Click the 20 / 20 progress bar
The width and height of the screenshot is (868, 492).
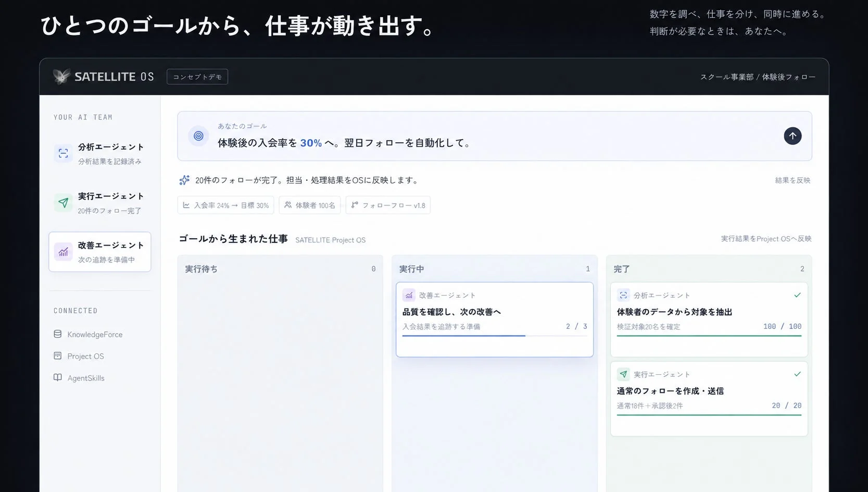709,415
